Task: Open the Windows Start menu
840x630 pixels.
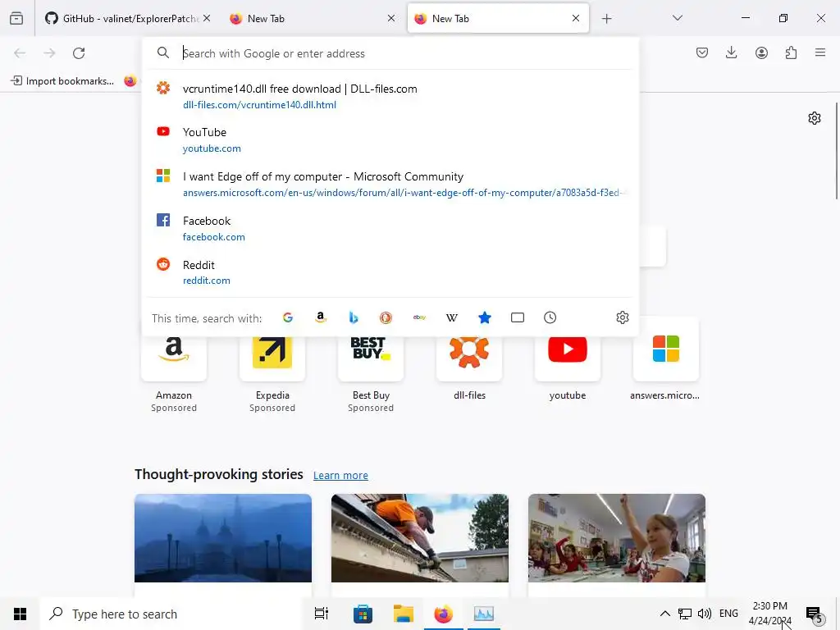Action: pyautogui.click(x=20, y=614)
